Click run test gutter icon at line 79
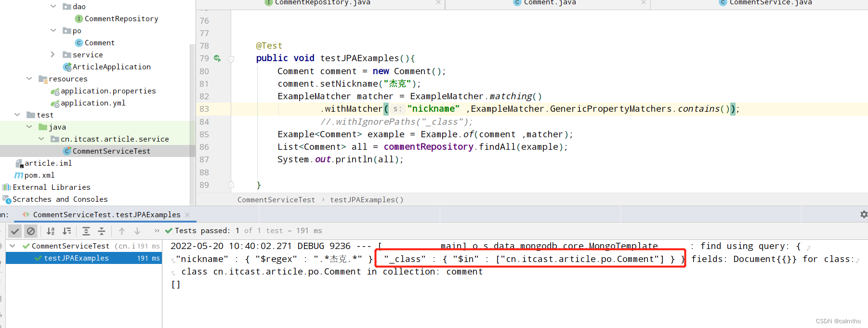Screen dimensions: 868x328 [x=217, y=58]
